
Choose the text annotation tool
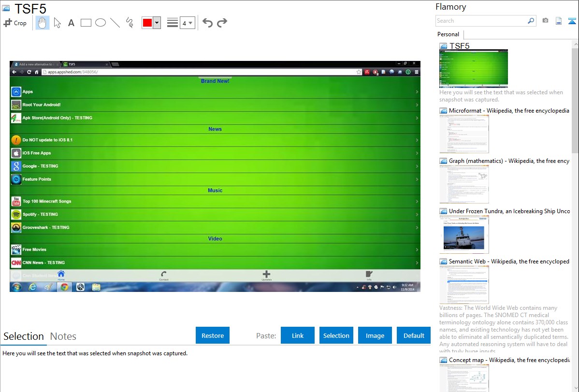[x=71, y=23]
